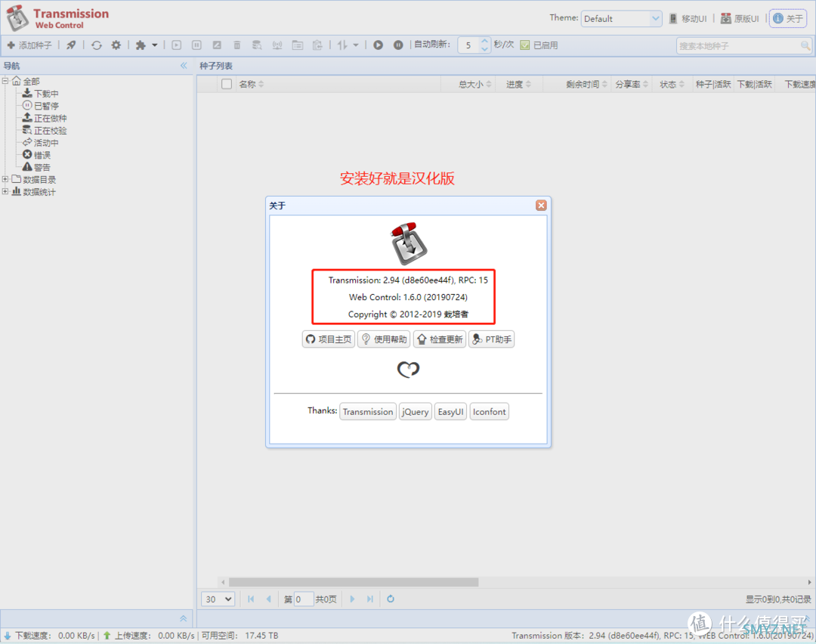Viewport: 816px width, 644px height.
Task: Sort the torrent list by 分享率 column
Action: point(632,85)
